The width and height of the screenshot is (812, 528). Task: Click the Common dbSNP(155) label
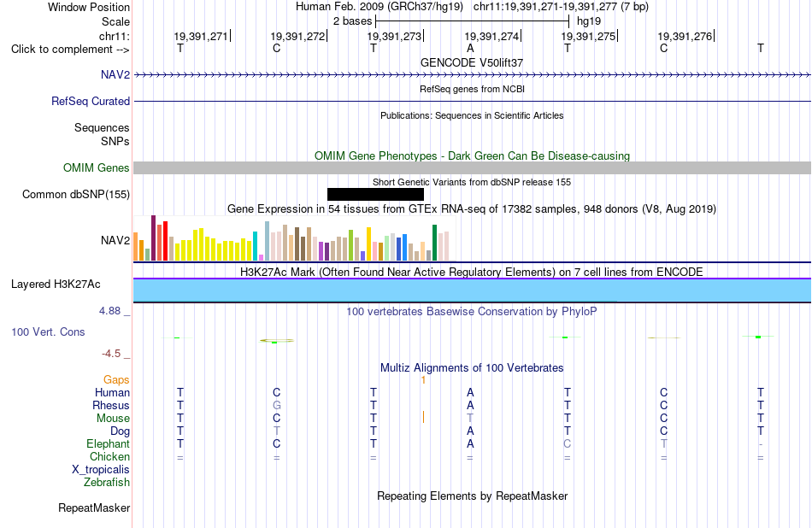76,194
